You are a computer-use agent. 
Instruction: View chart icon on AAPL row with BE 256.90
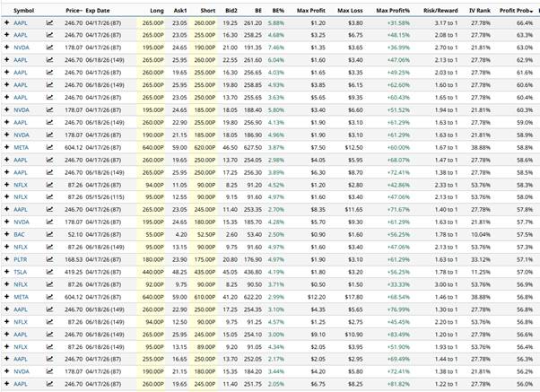[x=49, y=123]
